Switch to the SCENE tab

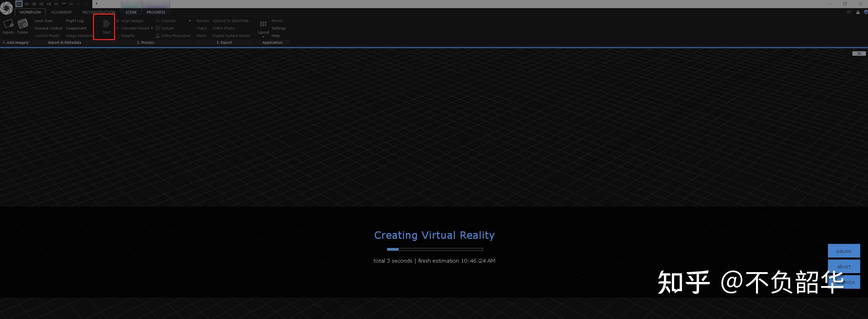tap(131, 12)
